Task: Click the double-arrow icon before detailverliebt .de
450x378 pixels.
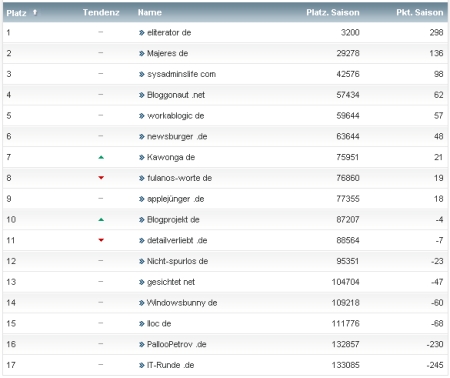Action: point(142,241)
